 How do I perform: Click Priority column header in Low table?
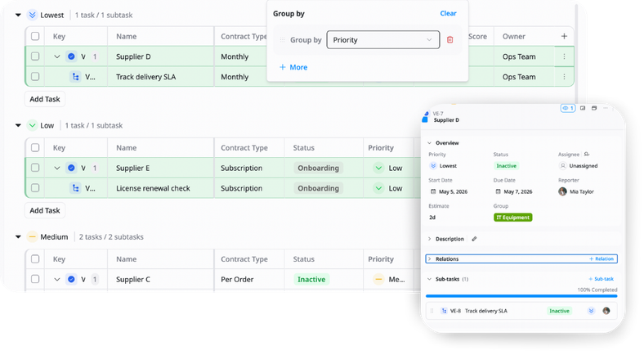(x=381, y=147)
